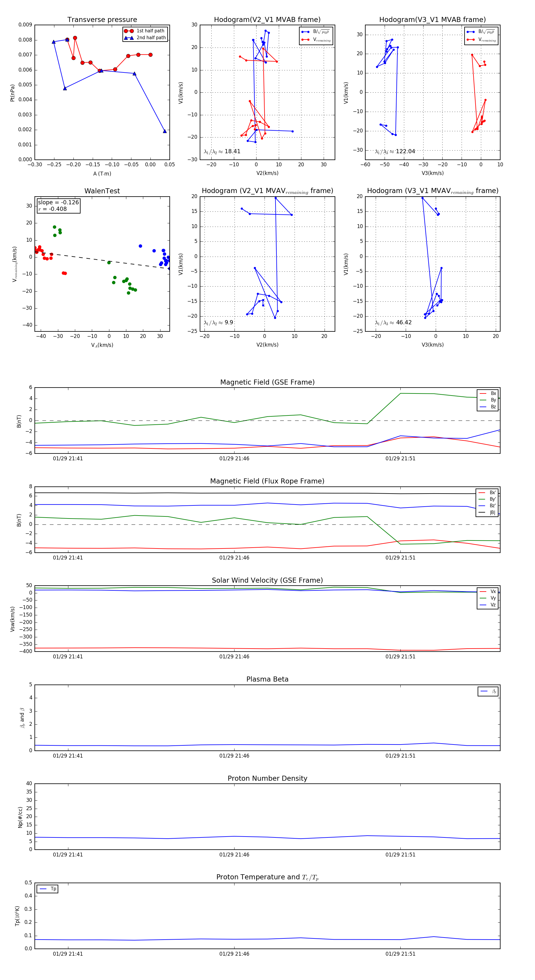The width and height of the screenshot is (535, 980).
Task: Click the 'Proton Number Density' plot title
Action: coord(267,778)
